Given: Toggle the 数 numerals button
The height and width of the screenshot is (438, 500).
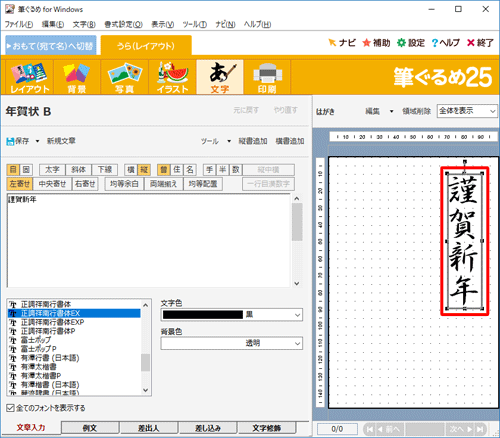Looking at the screenshot, I should point(236,170).
